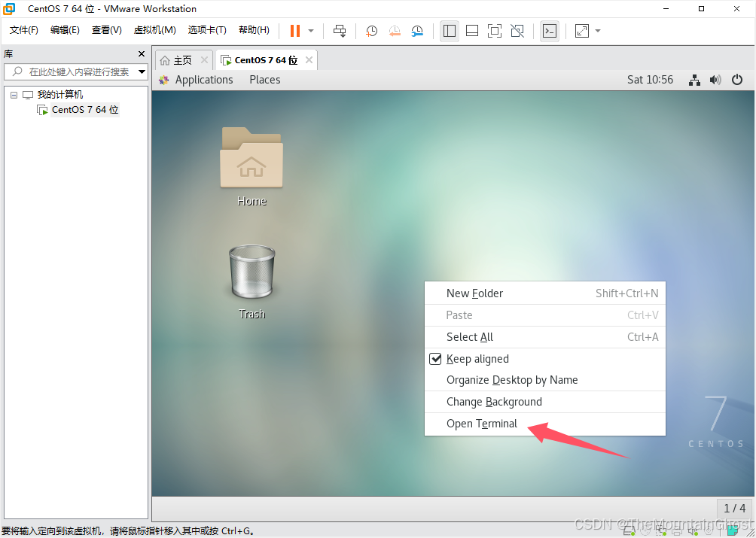
Task: Open the 文件(F) menu
Action: tap(23, 30)
